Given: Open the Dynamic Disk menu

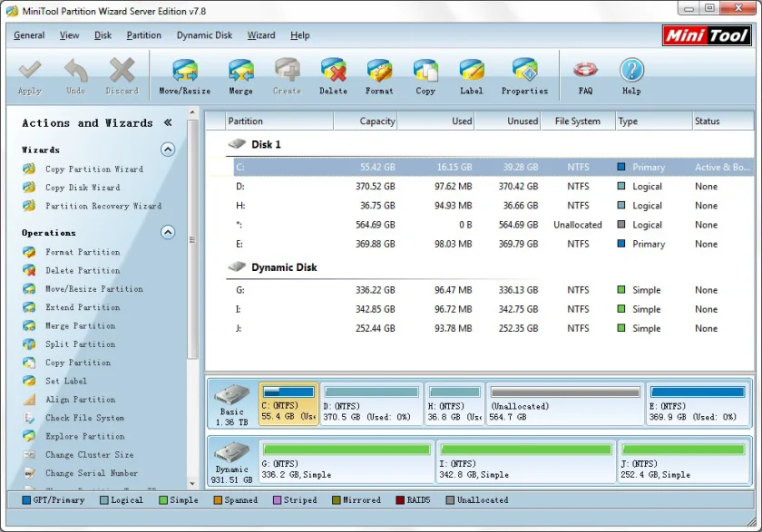Looking at the screenshot, I should tap(205, 35).
